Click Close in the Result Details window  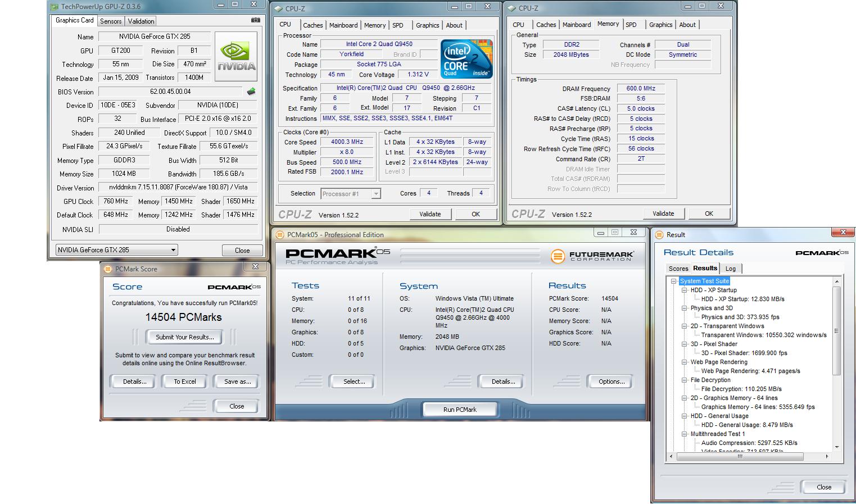click(823, 487)
